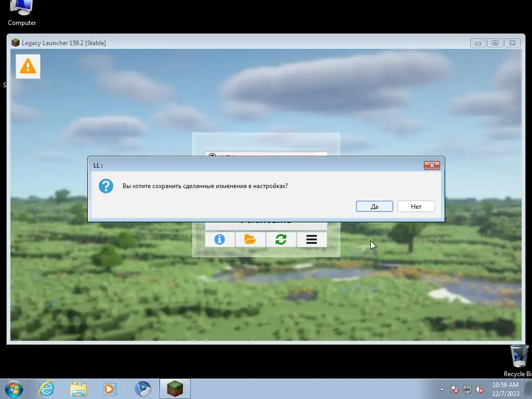Open the Computer desktop icon

(x=22, y=14)
